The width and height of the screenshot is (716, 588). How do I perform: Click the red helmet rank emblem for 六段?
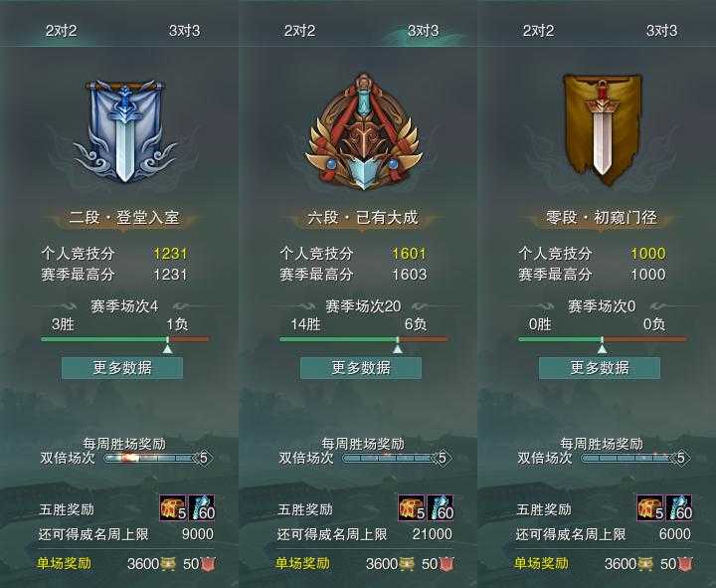click(x=363, y=132)
